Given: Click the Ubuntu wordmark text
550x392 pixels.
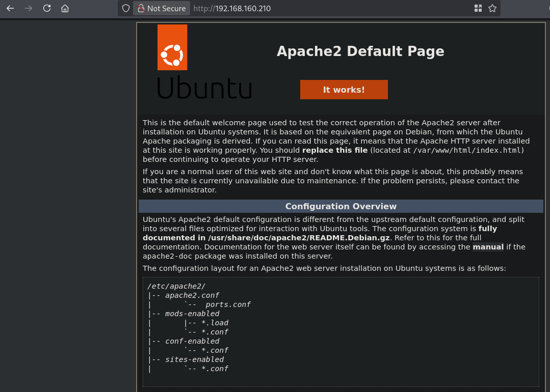Looking at the screenshot, I should coord(204,88).
